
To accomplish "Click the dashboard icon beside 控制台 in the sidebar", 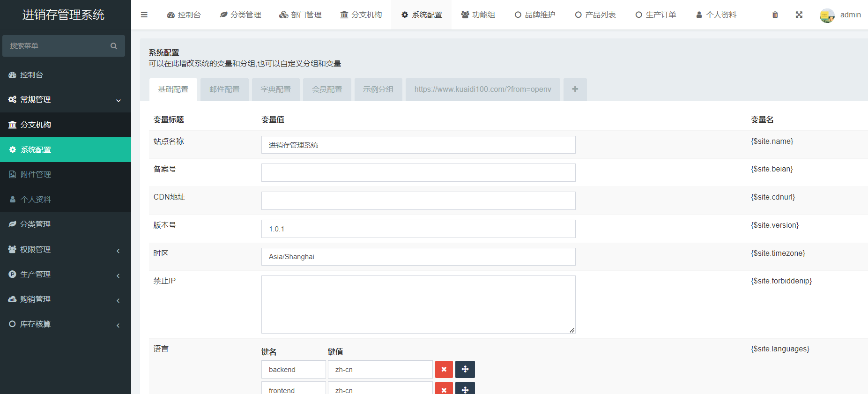I will [13, 75].
